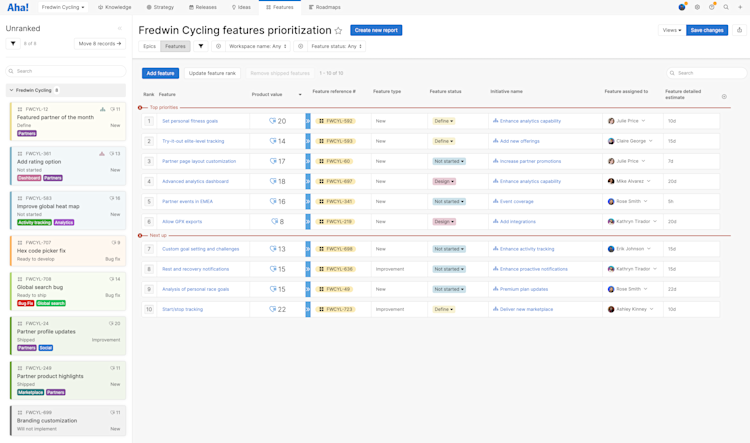Open the Strategy tab

point(160,7)
